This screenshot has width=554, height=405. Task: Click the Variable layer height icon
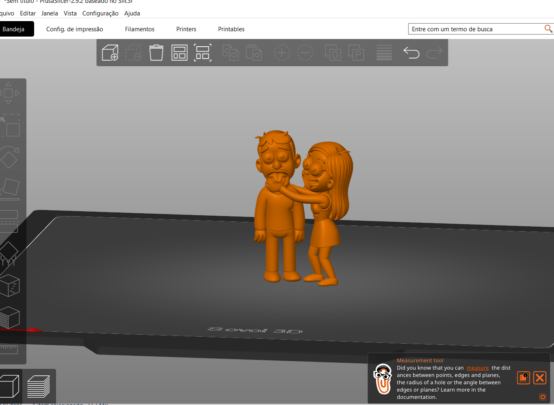click(x=384, y=53)
